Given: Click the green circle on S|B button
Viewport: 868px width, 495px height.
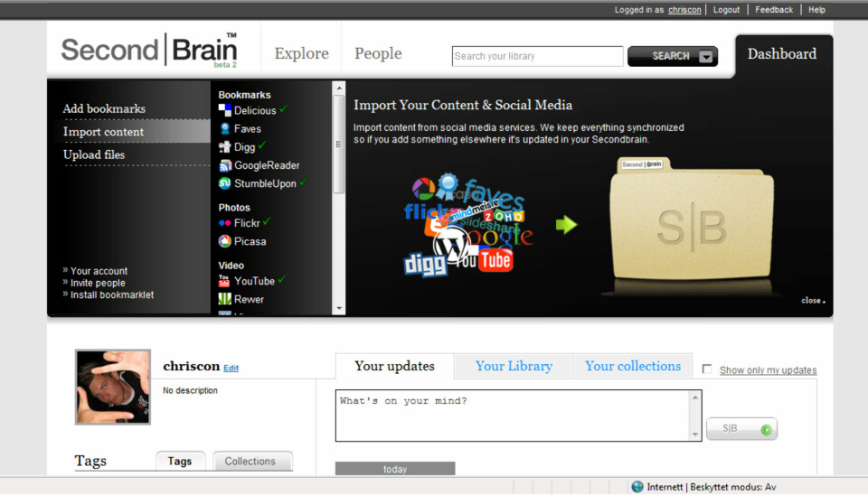Looking at the screenshot, I should (766, 430).
